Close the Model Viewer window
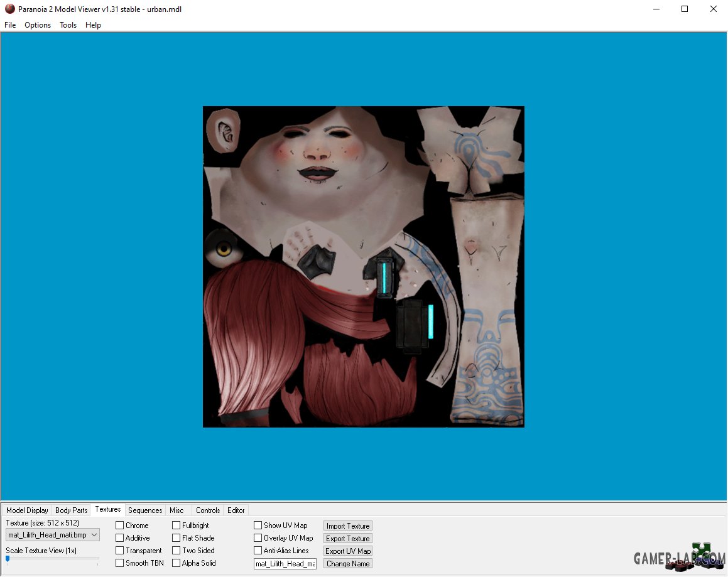Image resolution: width=728 pixels, height=577 pixels. pyautogui.click(x=713, y=9)
